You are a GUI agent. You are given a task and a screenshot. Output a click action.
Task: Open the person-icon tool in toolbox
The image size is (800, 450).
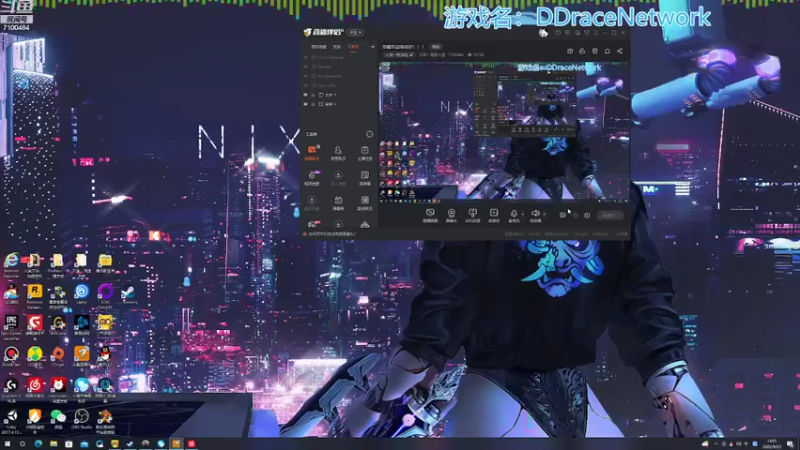pos(338,151)
